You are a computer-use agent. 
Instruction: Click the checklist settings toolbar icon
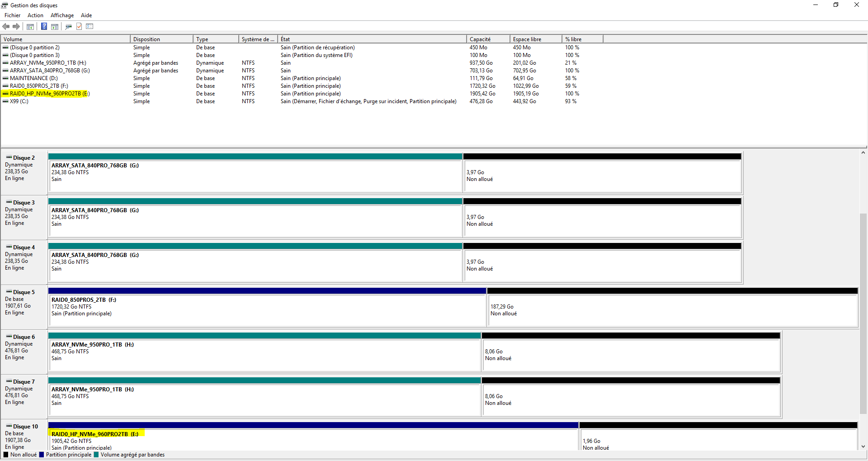90,26
